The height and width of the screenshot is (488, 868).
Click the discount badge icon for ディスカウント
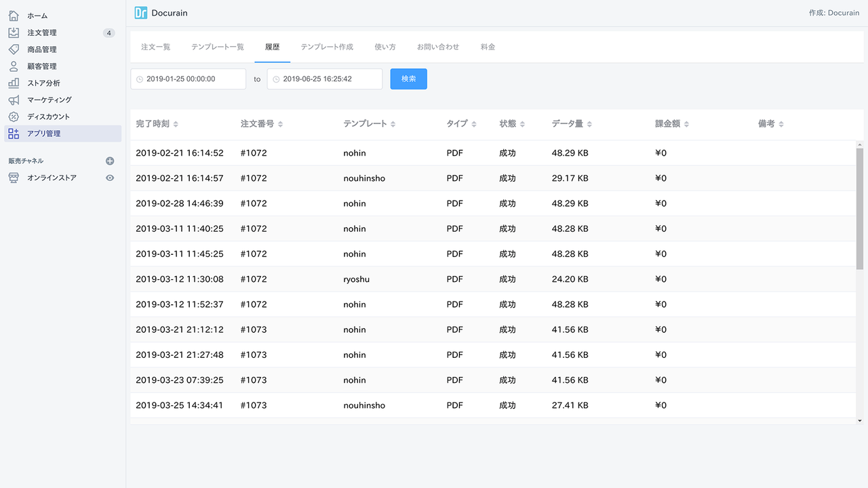click(x=14, y=117)
